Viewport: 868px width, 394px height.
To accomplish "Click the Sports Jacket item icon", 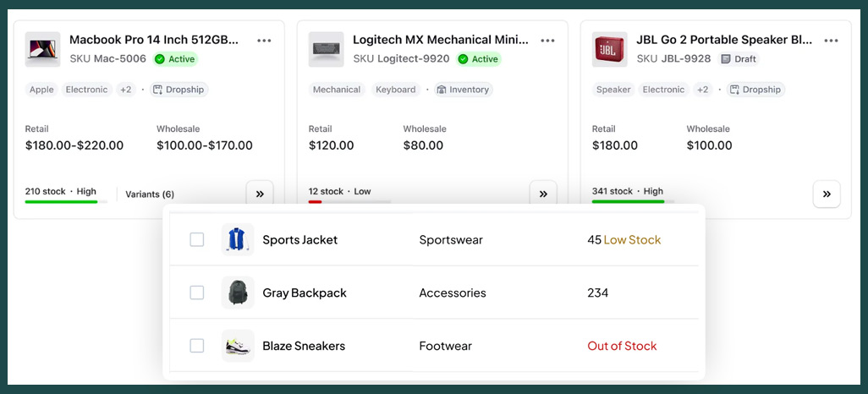I will click(x=238, y=240).
